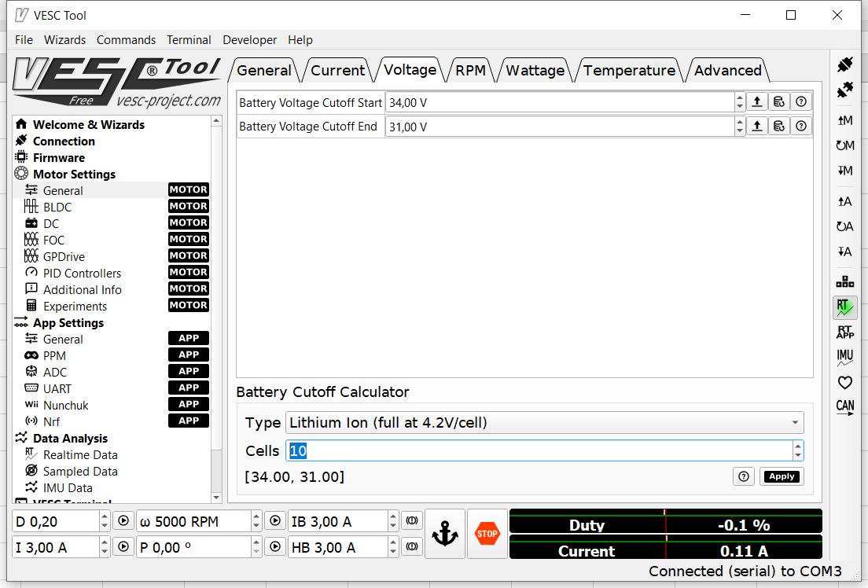Viewport: 868px width, 588px height.
Task: Toggle the heart alive-packets icon
Action: [x=844, y=383]
